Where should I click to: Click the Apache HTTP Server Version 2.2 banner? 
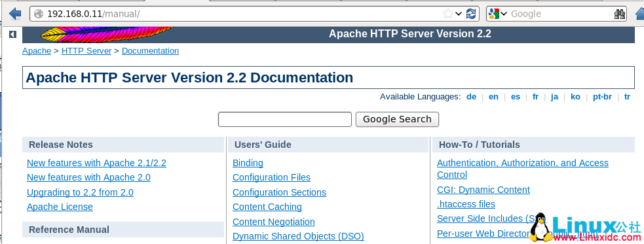(x=410, y=34)
